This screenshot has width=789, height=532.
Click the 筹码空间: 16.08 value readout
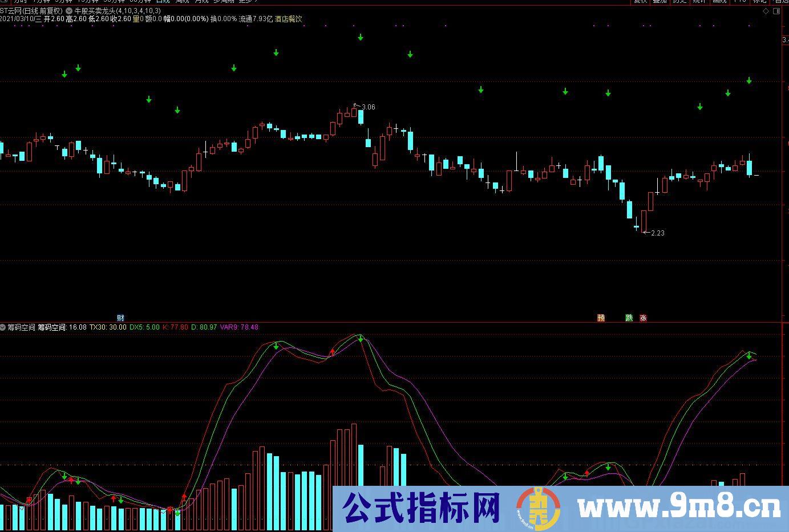62,327
